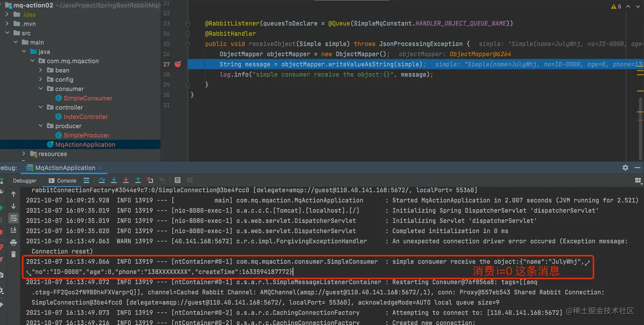Screen dimensions: 644x325
Task: Click the console Print icon
Action: [x=13, y=242]
